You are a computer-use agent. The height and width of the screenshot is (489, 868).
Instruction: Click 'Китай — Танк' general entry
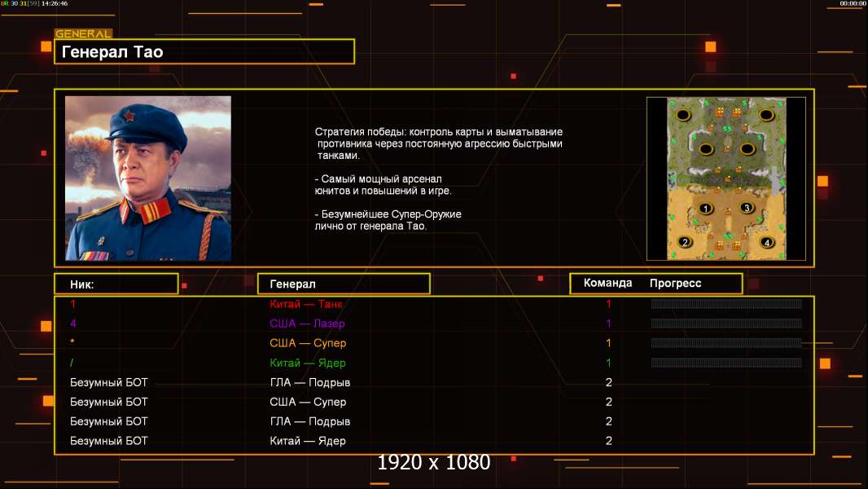[305, 304]
